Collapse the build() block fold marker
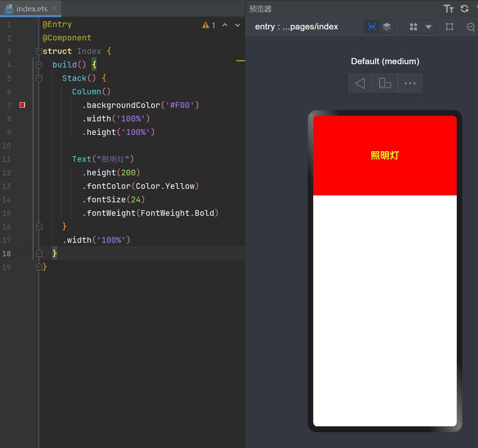The image size is (478, 448). click(39, 65)
